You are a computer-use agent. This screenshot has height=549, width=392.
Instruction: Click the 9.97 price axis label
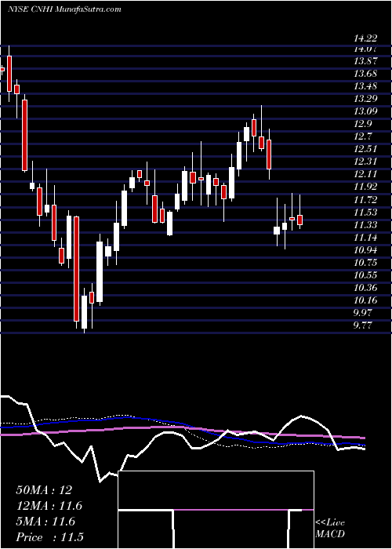363,312
